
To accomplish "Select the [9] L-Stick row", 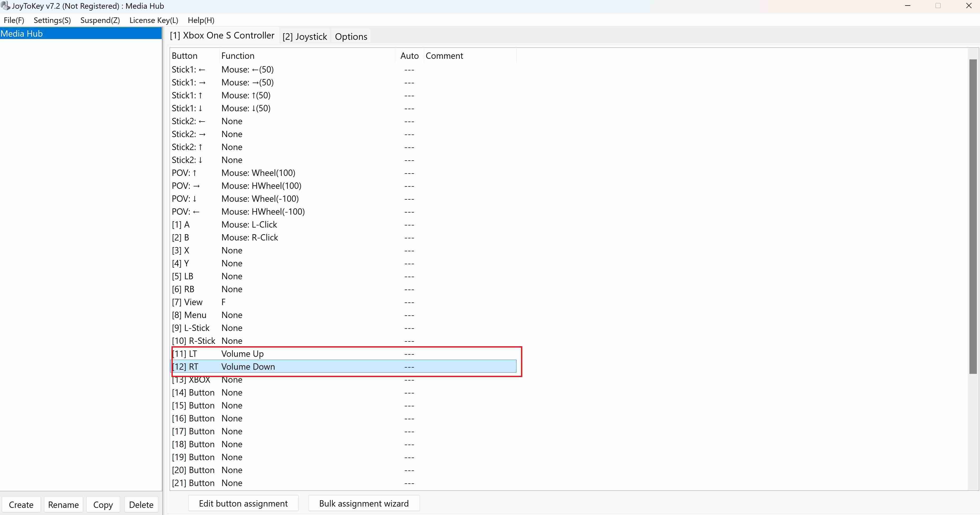I will click(343, 328).
